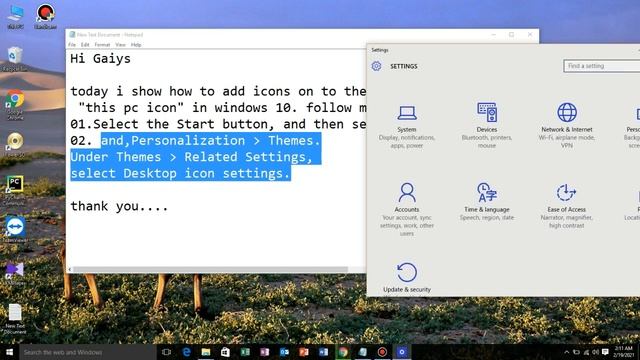This screenshot has height=360, width=640.
Task: Launch Outlook from taskbar
Action: (284, 352)
